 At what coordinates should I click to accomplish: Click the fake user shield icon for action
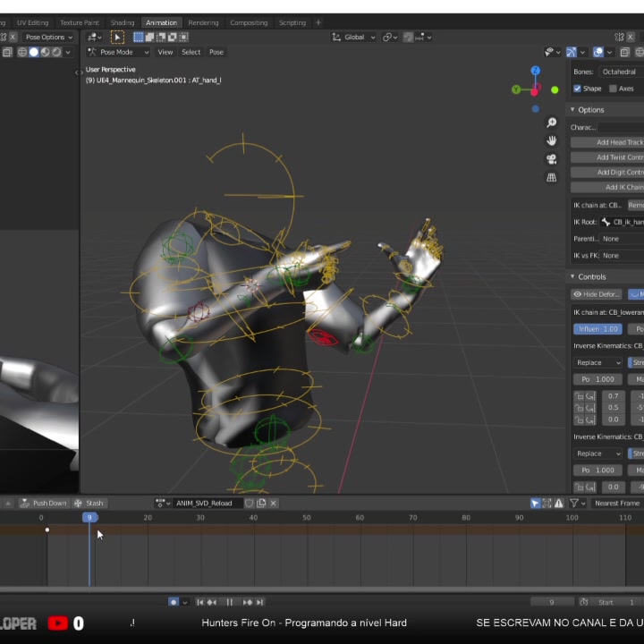click(249, 503)
